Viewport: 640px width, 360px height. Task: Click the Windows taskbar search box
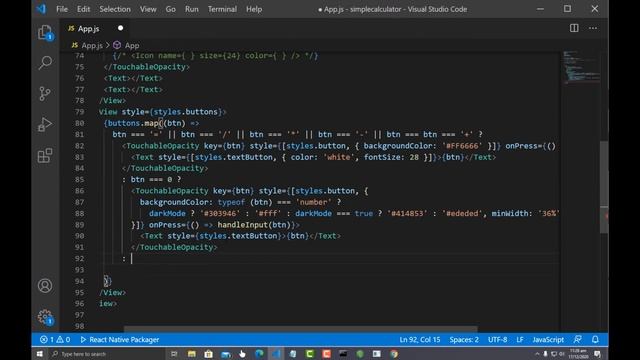106,354
